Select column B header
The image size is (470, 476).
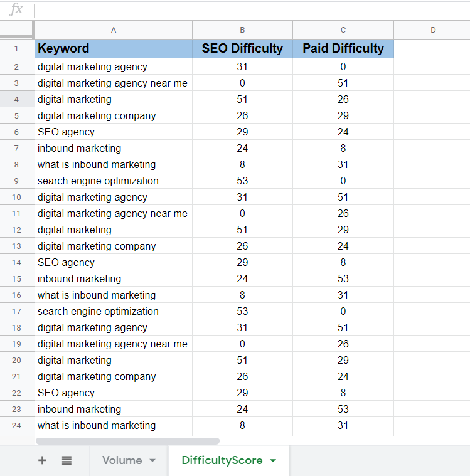242,29
